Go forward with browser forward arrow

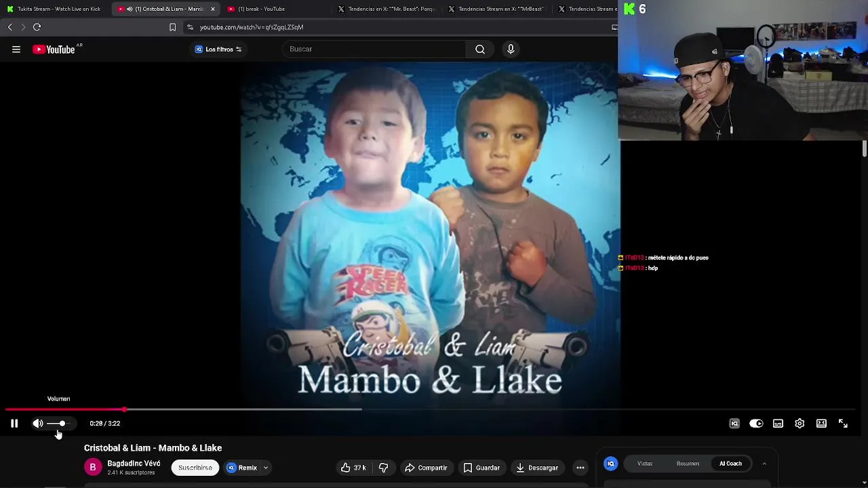tap(23, 27)
